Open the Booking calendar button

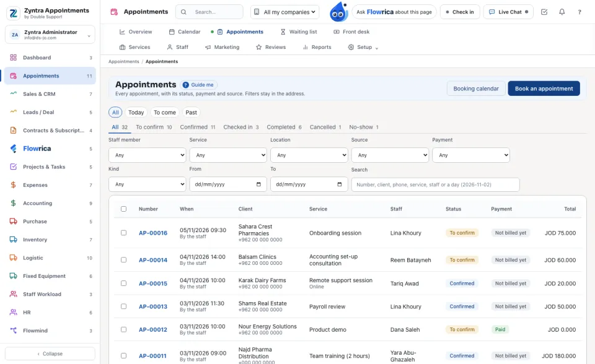(476, 89)
